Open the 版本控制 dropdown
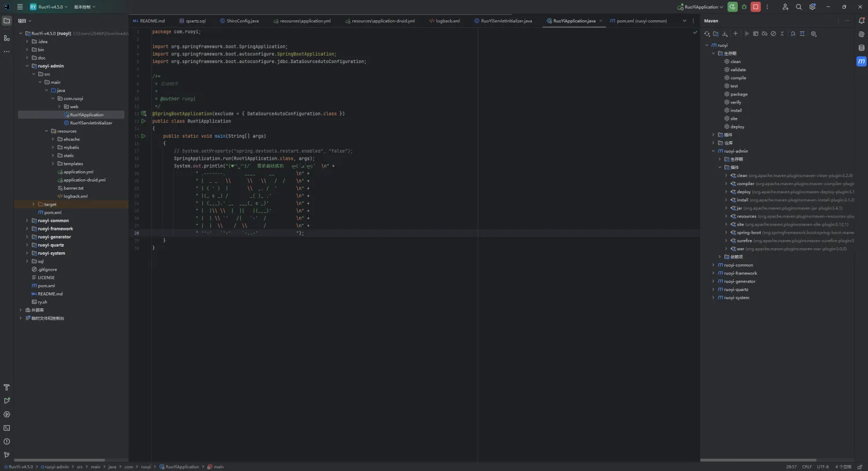Viewport: 868px width, 471px height. click(x=84, y=7)
